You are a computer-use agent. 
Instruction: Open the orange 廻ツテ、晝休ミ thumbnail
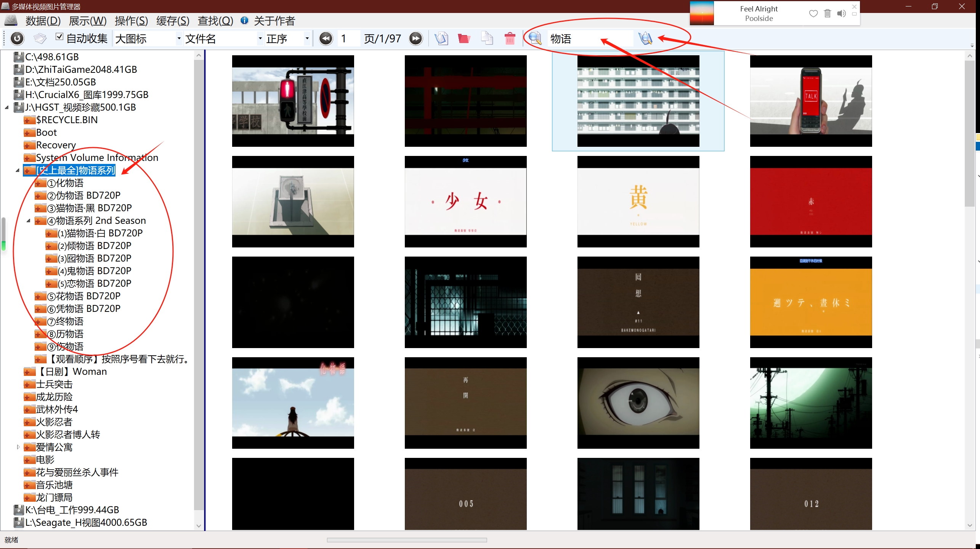(x=811, y=302)
